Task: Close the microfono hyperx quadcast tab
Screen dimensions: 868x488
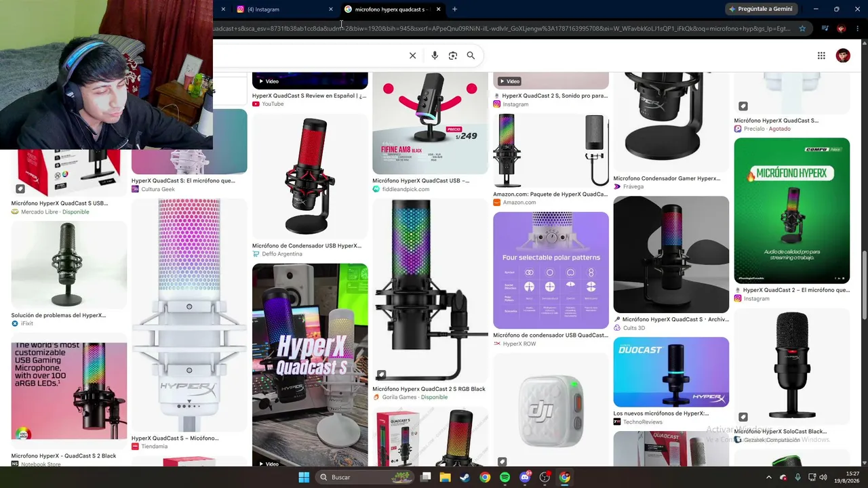Action: tap(439, 9)
